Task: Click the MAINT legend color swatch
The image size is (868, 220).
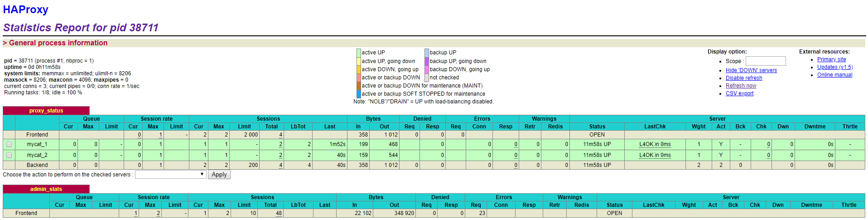Action: pos(359,86)
